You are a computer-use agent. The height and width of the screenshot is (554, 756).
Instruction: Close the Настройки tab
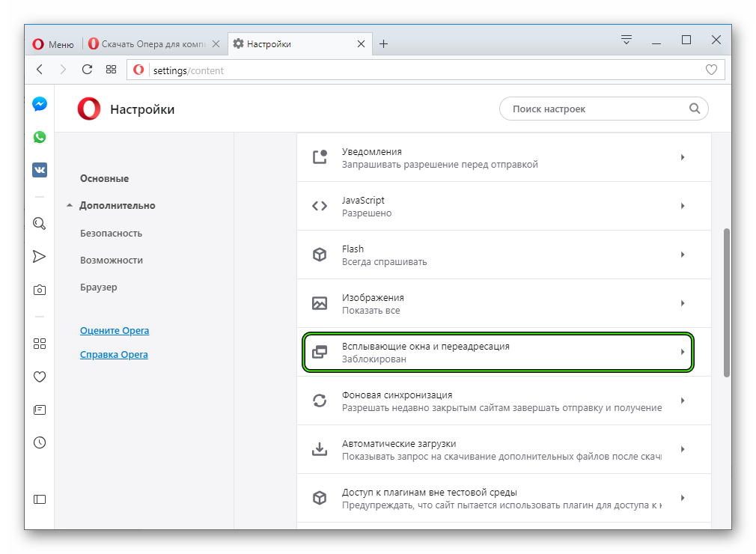pyautogui.click(x=361, y=44)
